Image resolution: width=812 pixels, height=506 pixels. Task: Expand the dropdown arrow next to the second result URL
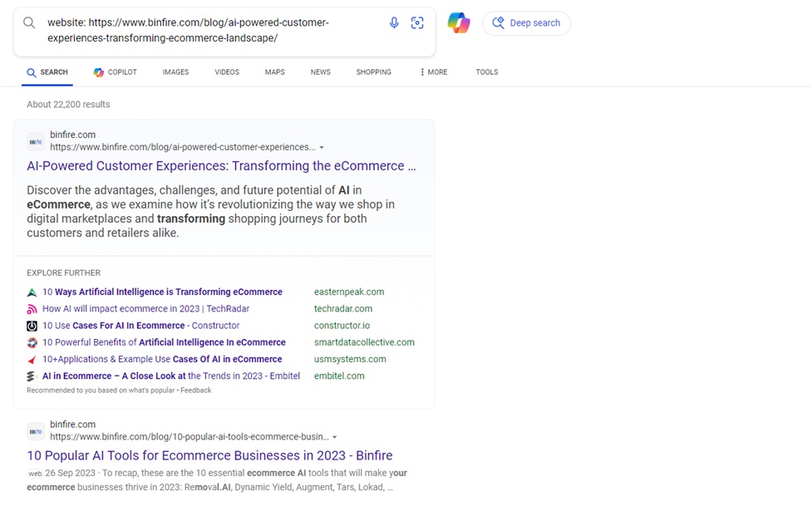point(335,436)
